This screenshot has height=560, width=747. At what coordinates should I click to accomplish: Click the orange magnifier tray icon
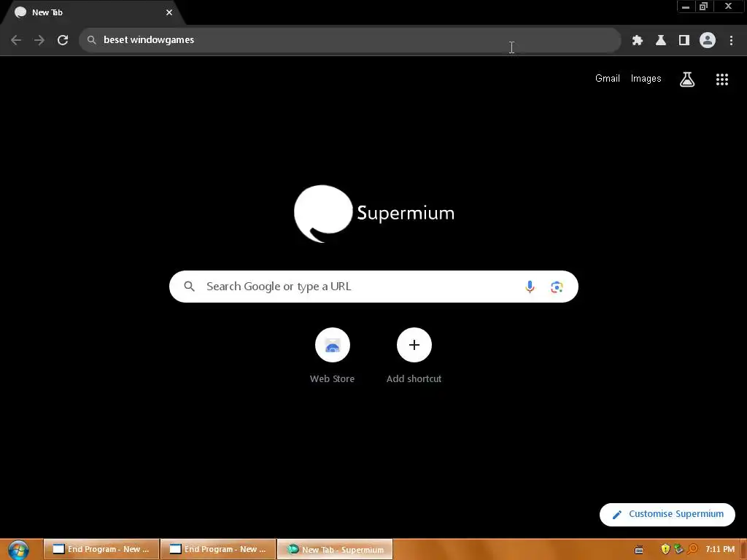tap(692, 550)
